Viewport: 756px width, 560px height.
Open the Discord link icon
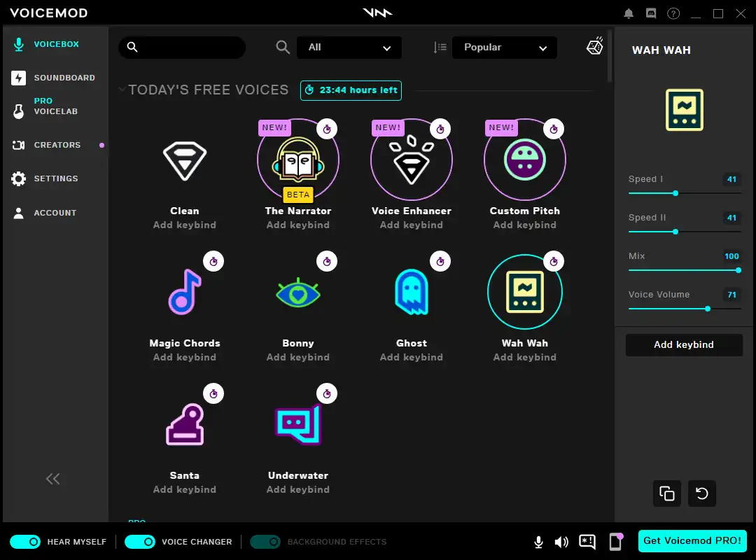tap(651, 13)
